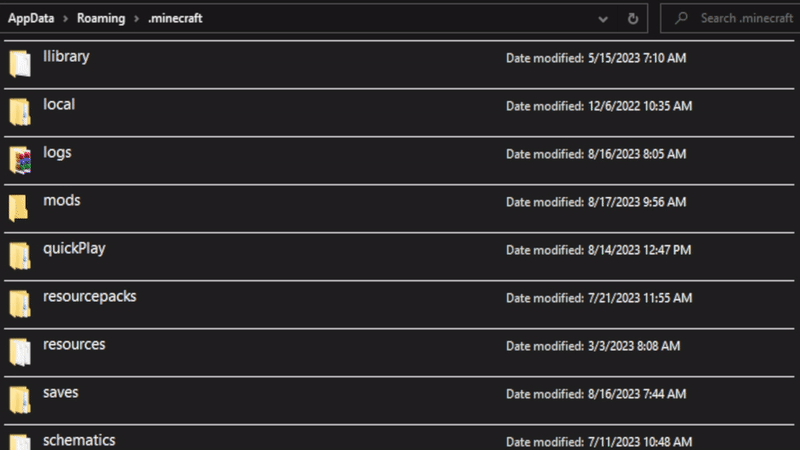
Task: Select the resourcepacks folder name
Action: coord(90,296)
